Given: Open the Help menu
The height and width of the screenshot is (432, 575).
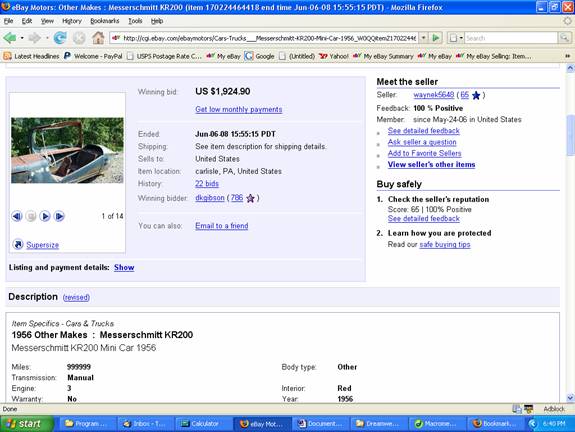Looking at the screenshot, I should pyautogui.click(x=157, y=21).
